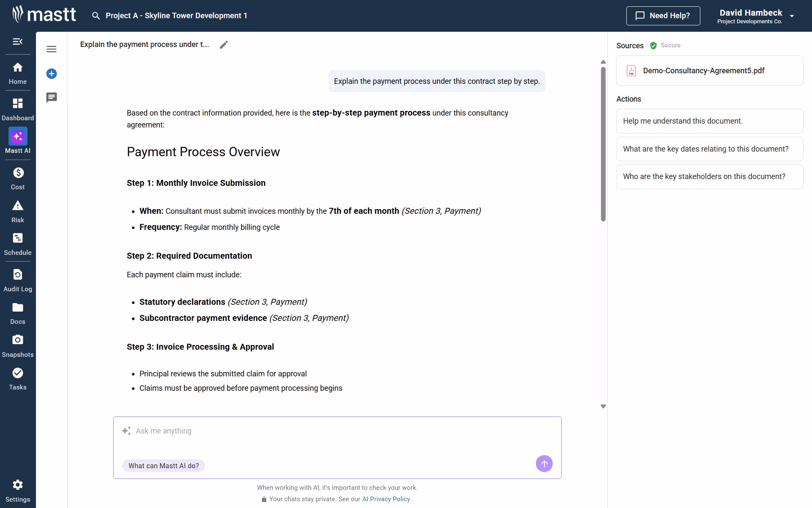Go to the Schedule module
This screenshot has height=508, width=812.
(17, 243)
